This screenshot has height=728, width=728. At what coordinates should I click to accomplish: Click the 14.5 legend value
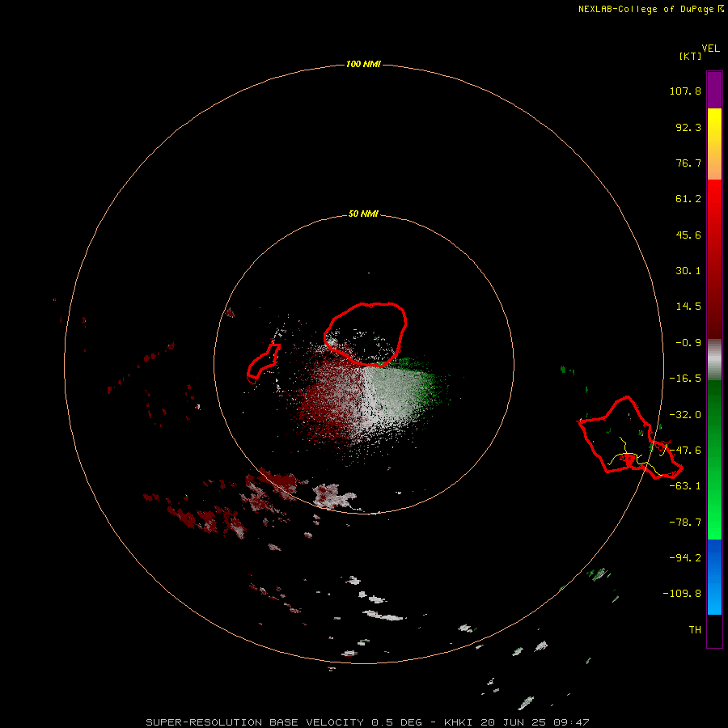(x=688, y=307)
